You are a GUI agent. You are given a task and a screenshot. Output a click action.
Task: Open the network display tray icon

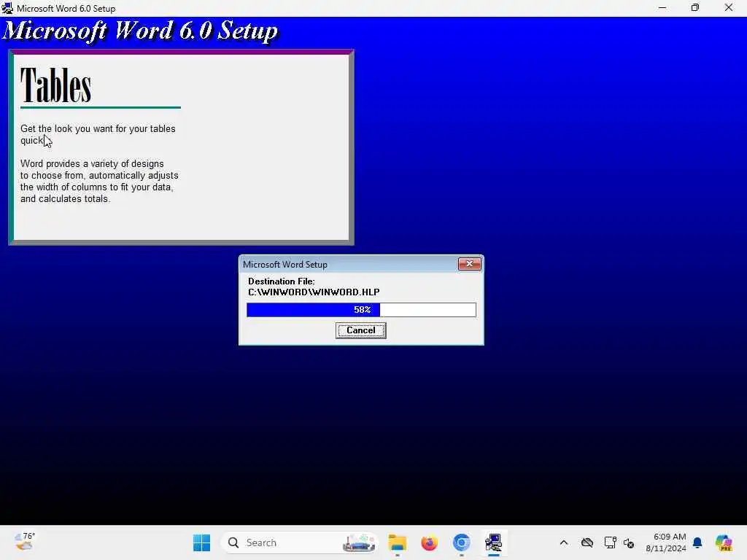[x=611, y=542]
